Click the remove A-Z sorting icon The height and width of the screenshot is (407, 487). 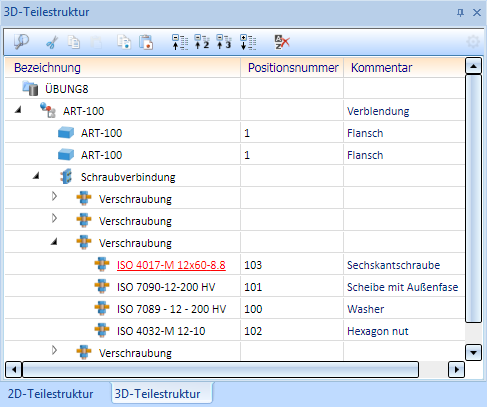coord(282,42)
